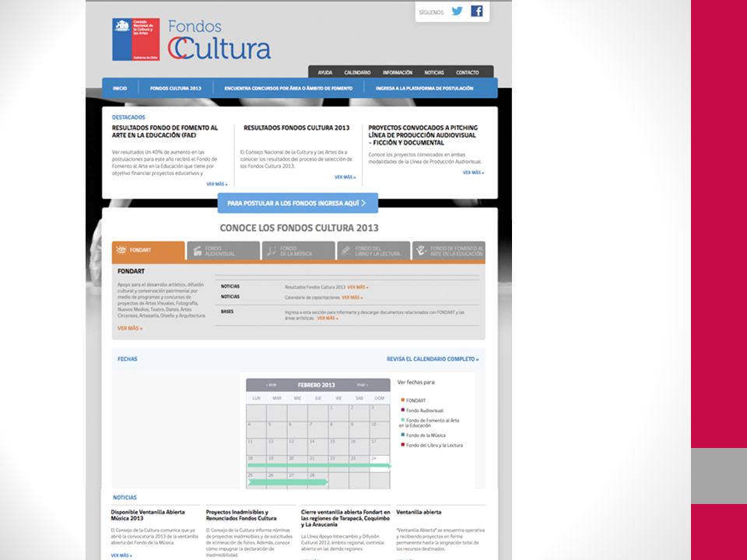Viewport: 747px width, 560px height.
Task: Click Para postular a los fondos ingresa aquí
Action: tap(298, 203)
